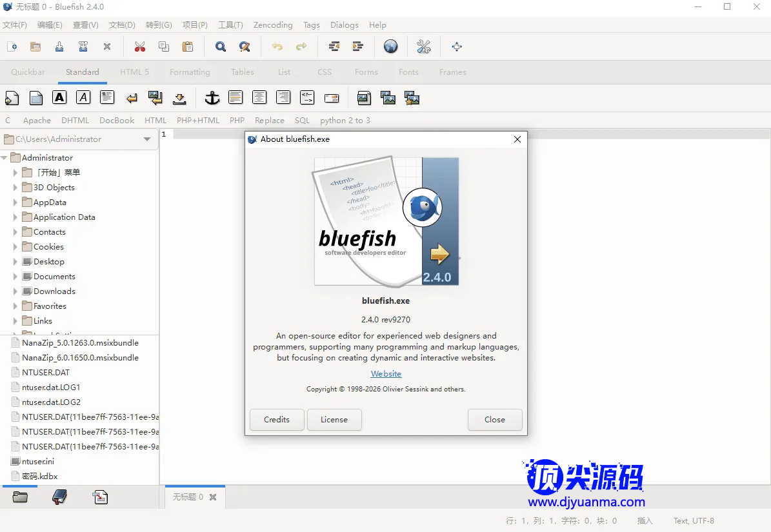
Task: Collapse the Administrator root folder
Action: click(x=5, y=158)
